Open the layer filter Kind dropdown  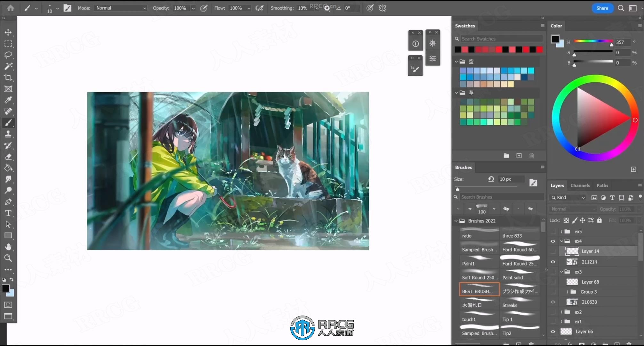[x=568, y=198]
